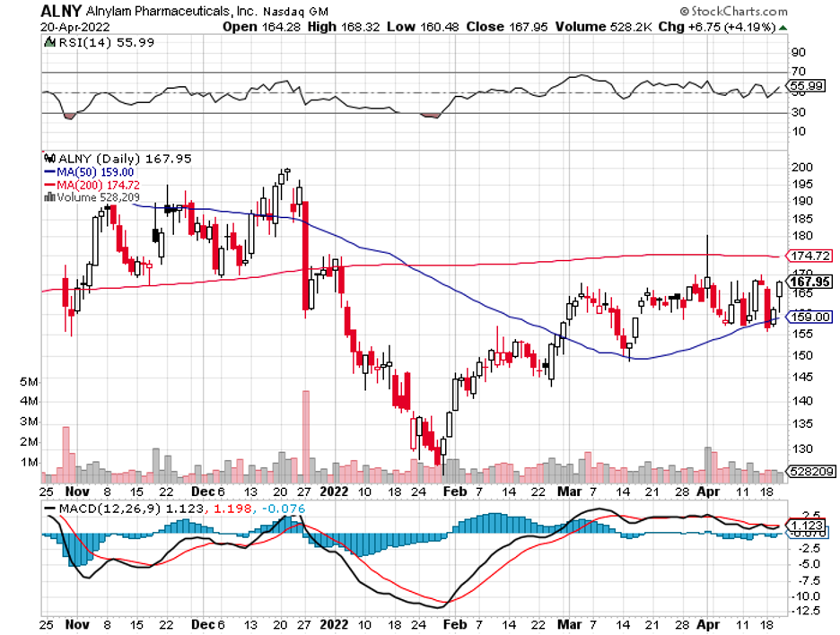This screenshot has height=635, width=840.
Task: Click the red MA(200) 174.72 legend entry
Action: tap(92, 185)
